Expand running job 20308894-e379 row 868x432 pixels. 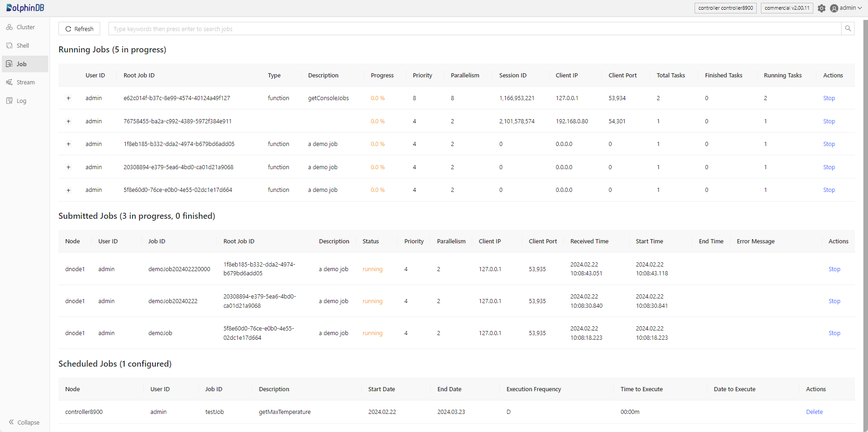(x=69, y=167)
